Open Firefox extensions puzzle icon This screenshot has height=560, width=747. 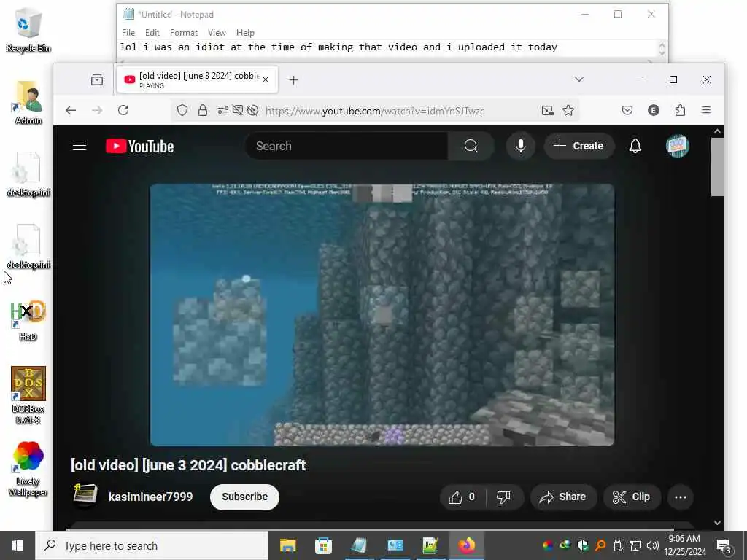[680, 111]
